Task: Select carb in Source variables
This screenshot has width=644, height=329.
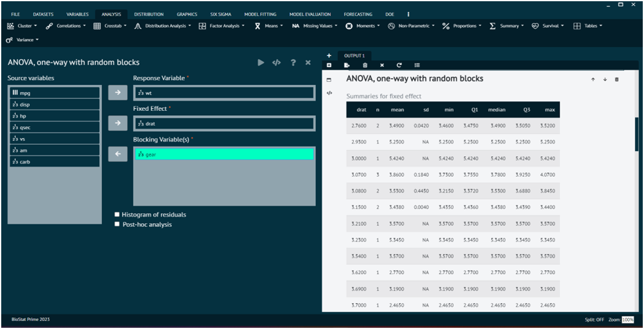Action: click(55, 162)
